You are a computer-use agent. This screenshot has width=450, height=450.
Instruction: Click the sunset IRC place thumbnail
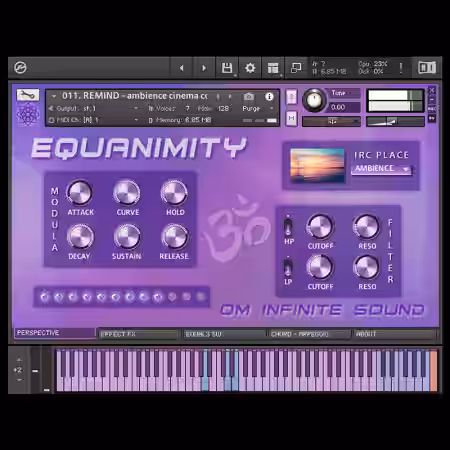pos(317,165)
